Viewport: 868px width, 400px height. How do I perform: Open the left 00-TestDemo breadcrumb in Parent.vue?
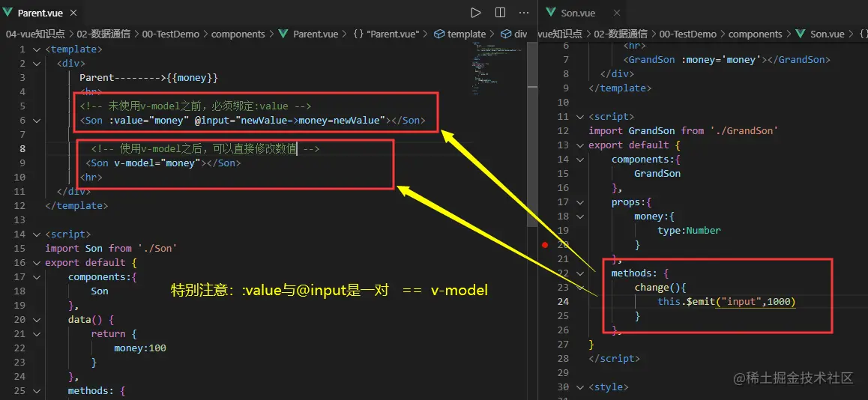pyautogui.click(x=170, y=34)
